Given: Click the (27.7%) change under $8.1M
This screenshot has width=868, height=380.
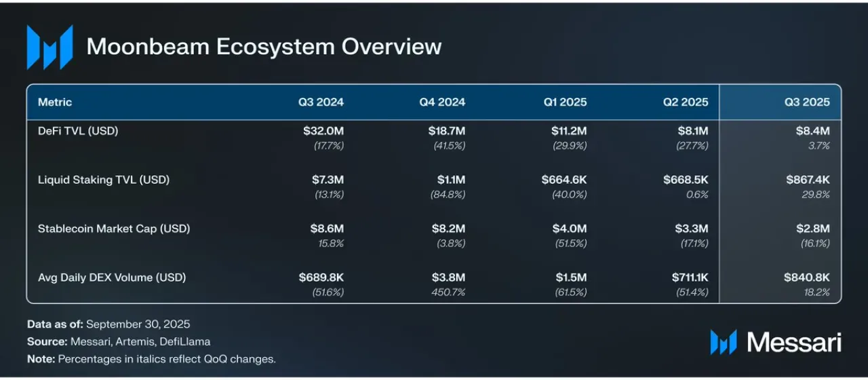Looking at the screenshot, I should tap(692, 146).
